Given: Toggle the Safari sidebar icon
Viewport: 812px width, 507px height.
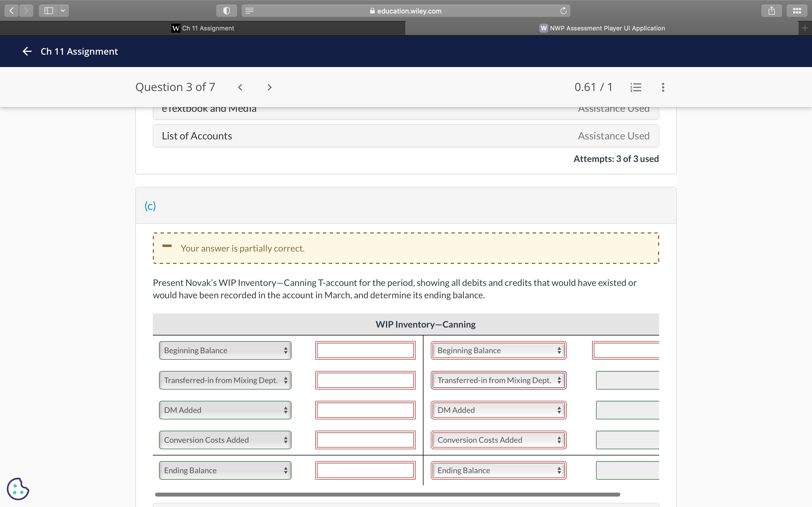Looking at the screenshot, I should coord(48,10).
